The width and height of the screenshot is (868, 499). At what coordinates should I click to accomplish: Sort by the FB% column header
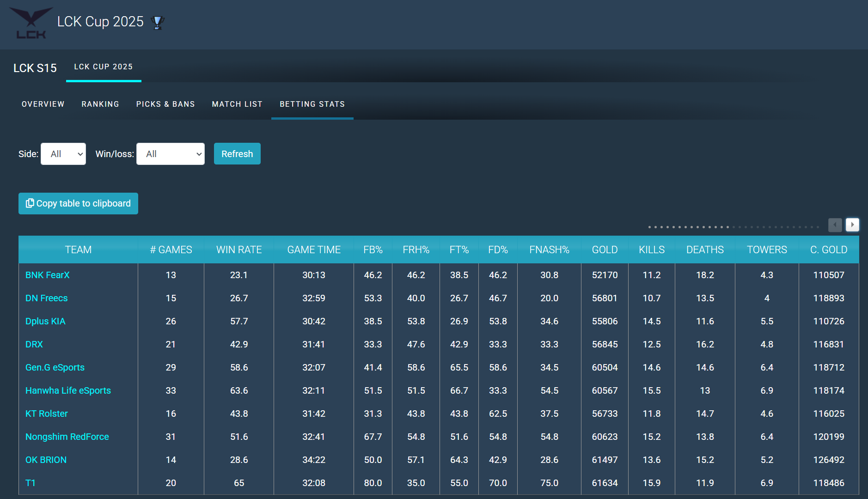pyautogui.click(x=373, y=249)
